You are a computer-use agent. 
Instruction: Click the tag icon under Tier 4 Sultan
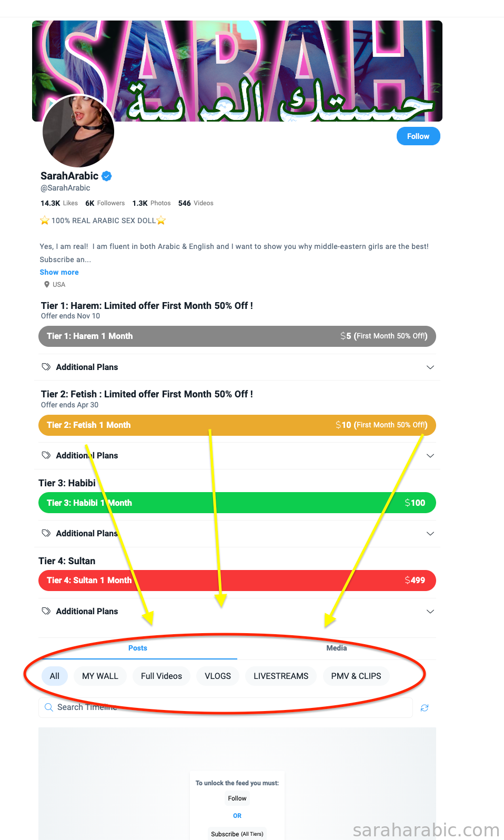coord(46,611)
